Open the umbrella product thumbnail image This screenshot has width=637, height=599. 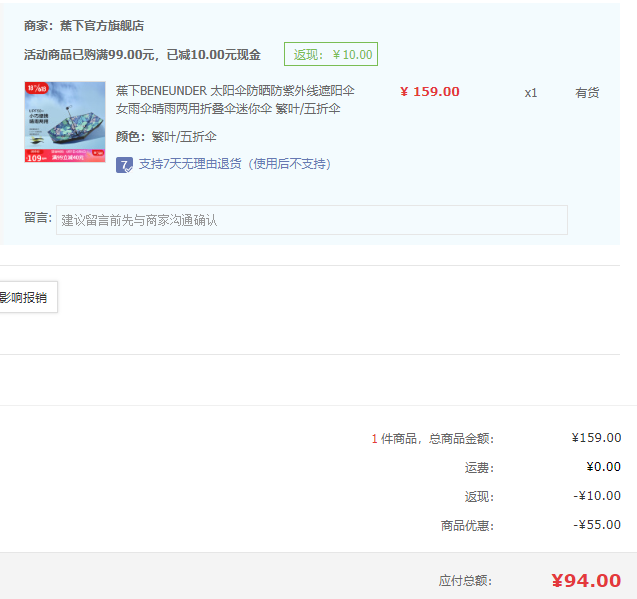pyautogui.click(x=65, y=122)
